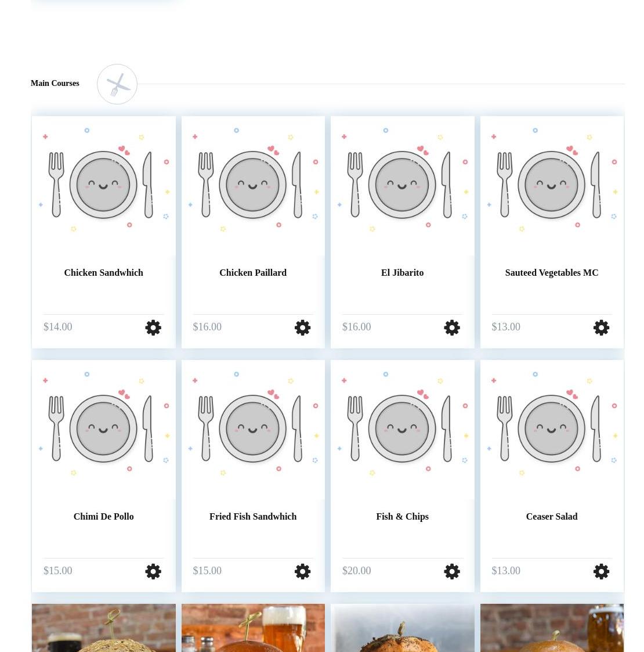
Task: Click the Fish & Chips title
Action: (402, 517)
